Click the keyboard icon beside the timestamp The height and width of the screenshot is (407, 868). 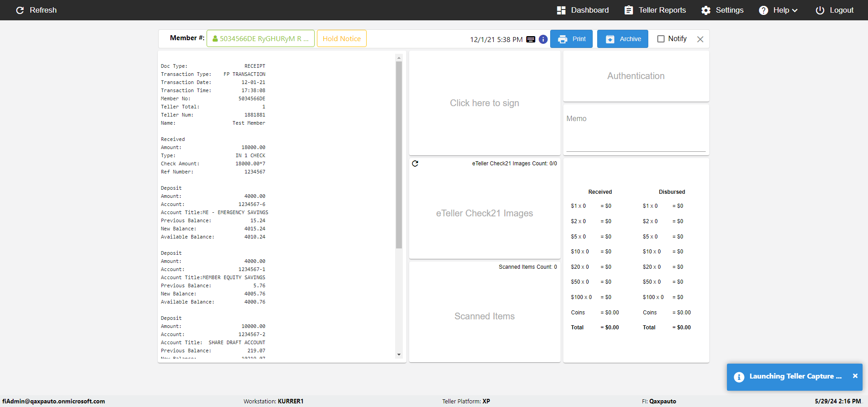531,39
